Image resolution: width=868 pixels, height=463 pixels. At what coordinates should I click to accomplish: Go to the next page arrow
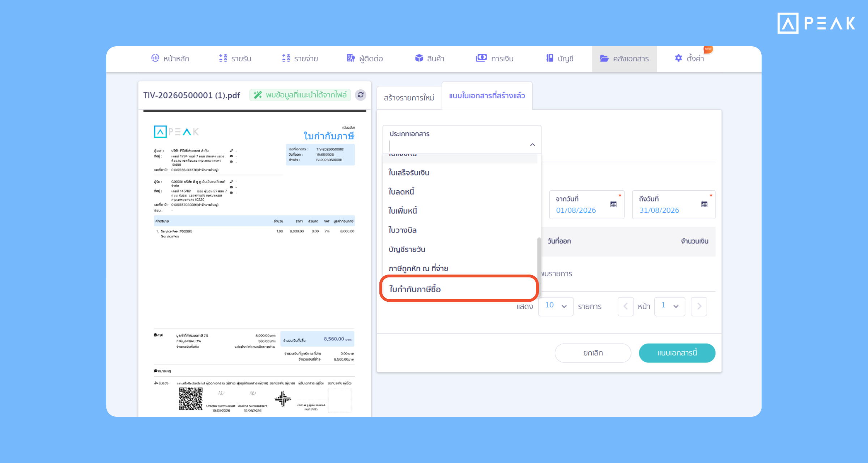(699, 306)
